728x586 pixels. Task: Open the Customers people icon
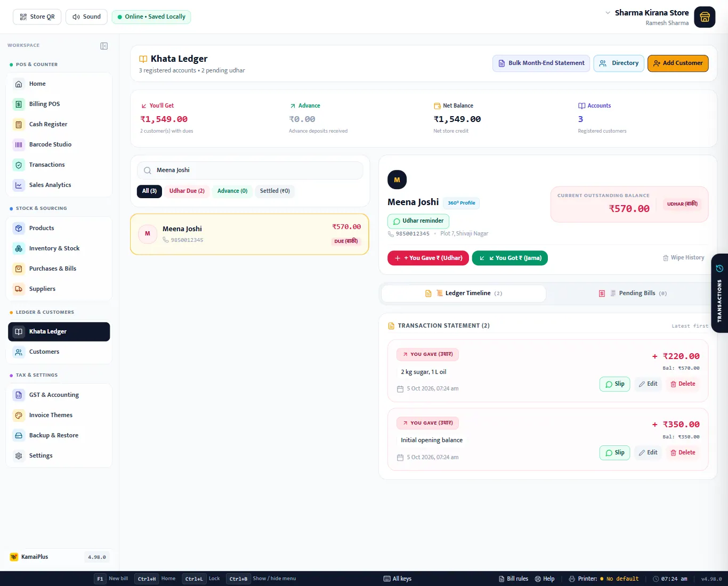tap(19, 352)
